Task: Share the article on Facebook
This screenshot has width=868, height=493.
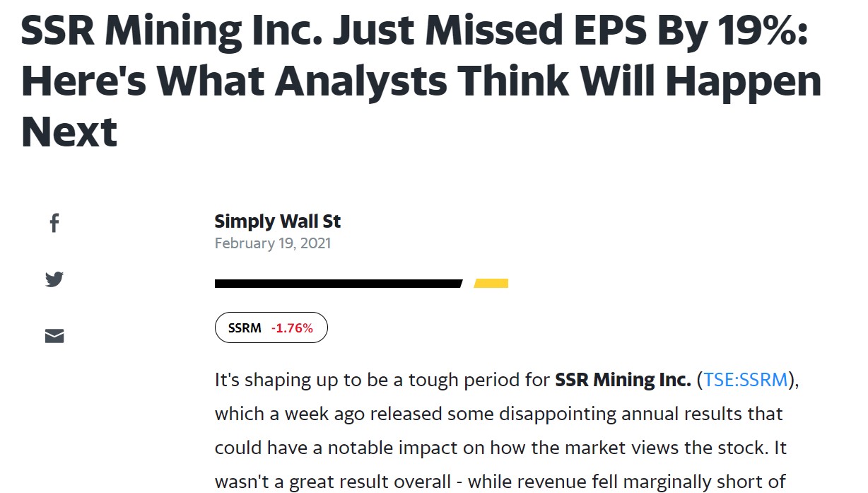Action: 54,224
